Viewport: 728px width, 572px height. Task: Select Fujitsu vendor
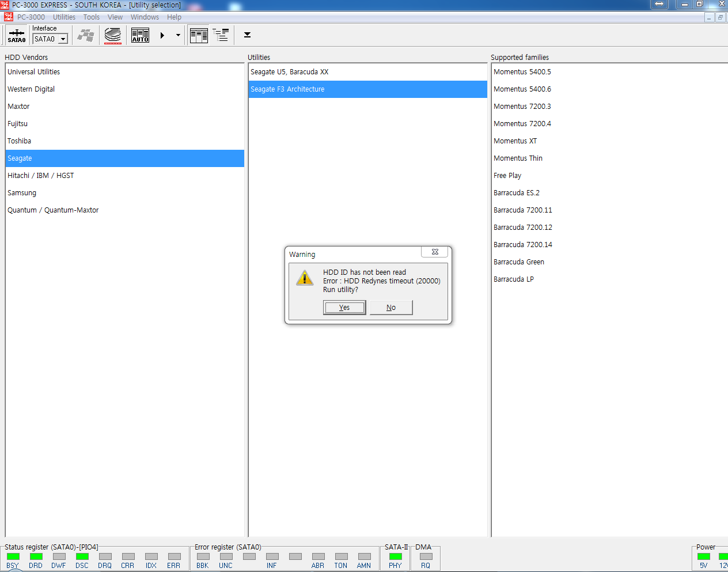click(125, 124)
